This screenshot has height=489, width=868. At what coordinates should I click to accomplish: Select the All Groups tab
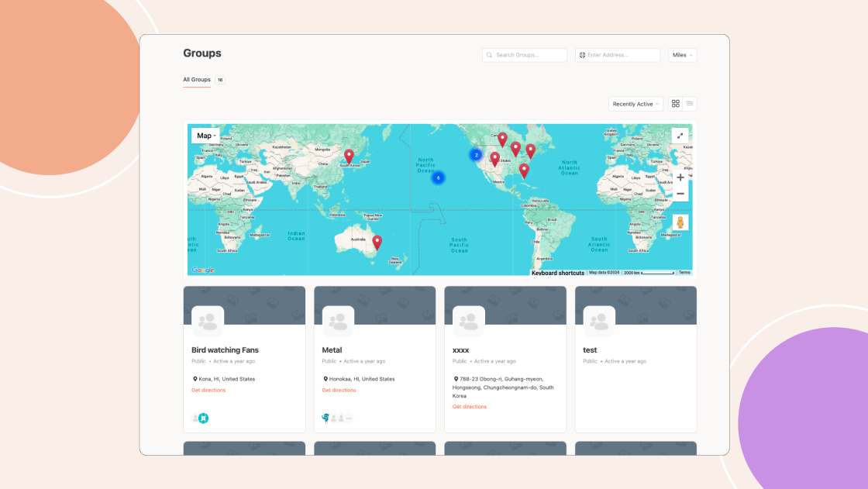pos(197,80)
